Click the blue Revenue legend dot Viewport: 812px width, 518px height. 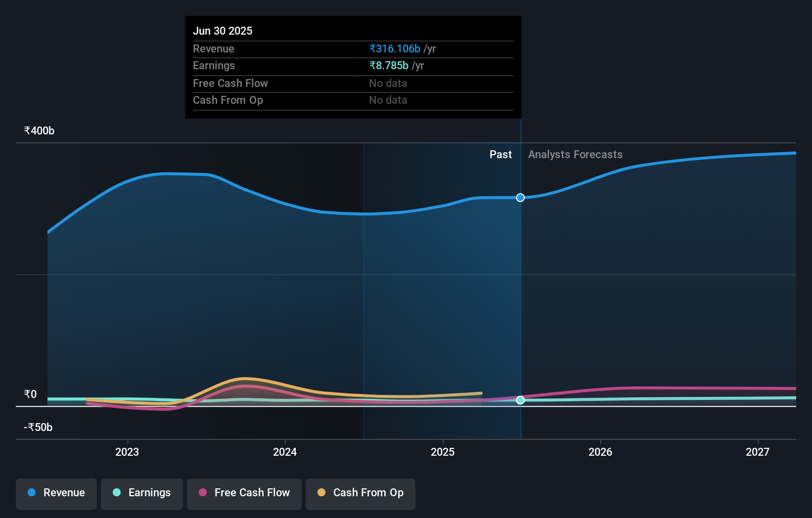click(32, 492)
